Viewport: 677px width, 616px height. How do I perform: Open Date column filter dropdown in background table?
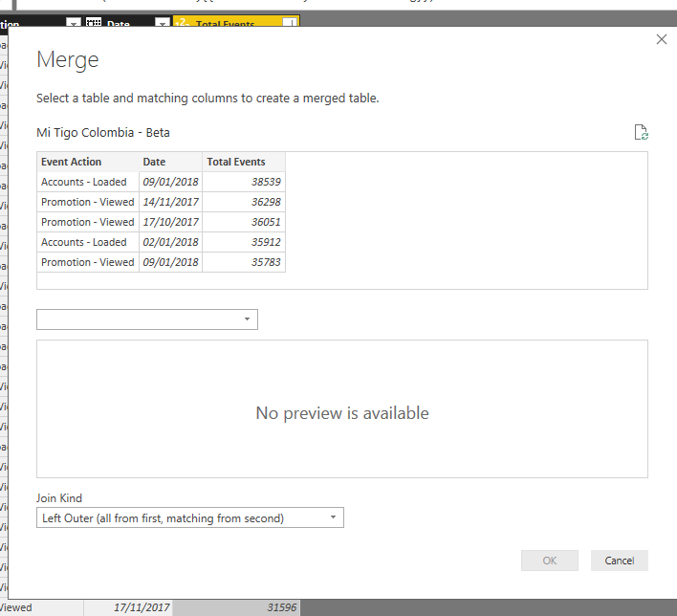[163, 23]
